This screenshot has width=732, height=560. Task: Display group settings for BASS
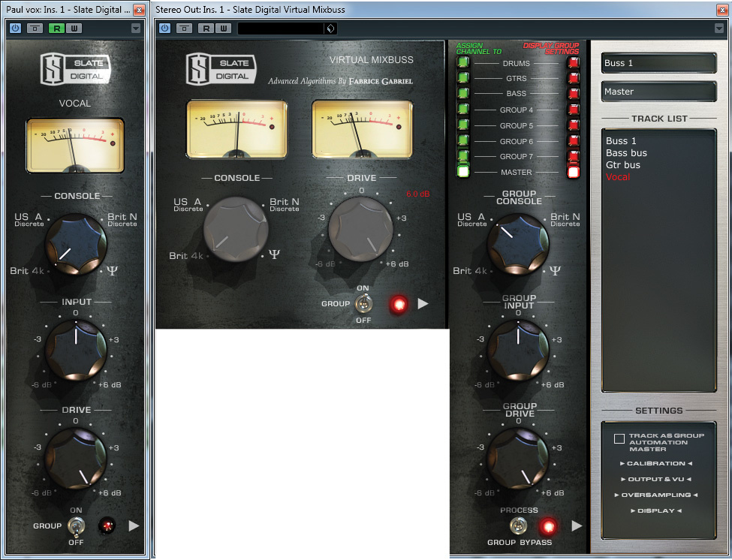click(574, 93)
